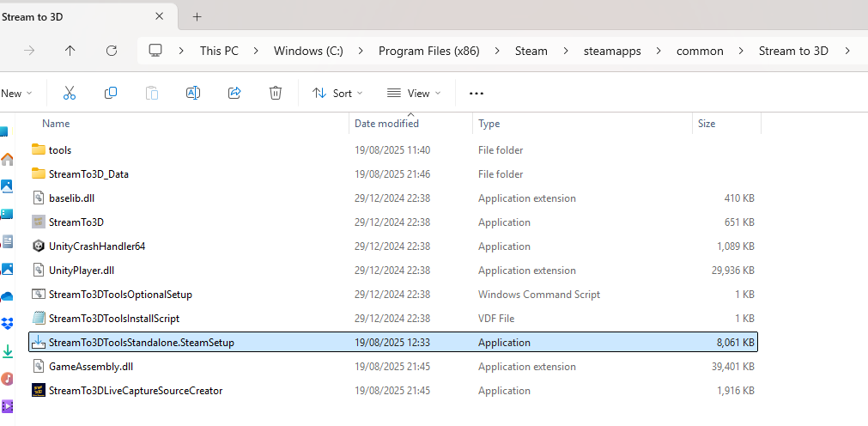Navigate to common breadcrumb
The height and width of the screenshot is (426, 868).
[x=700, y=51]
